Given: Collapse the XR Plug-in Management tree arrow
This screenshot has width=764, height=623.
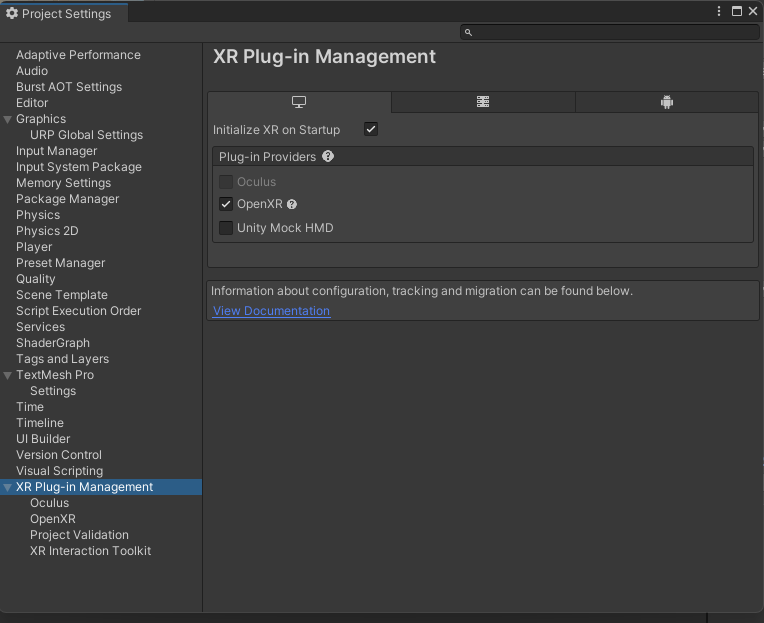Looking at the screenshot, I should [8, 488].
